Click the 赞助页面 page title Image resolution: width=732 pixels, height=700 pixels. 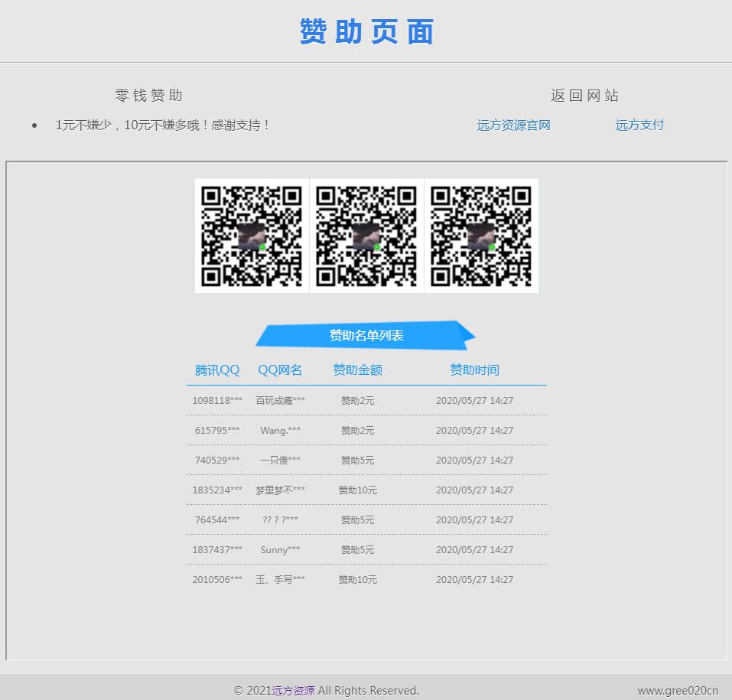(366, 32)
